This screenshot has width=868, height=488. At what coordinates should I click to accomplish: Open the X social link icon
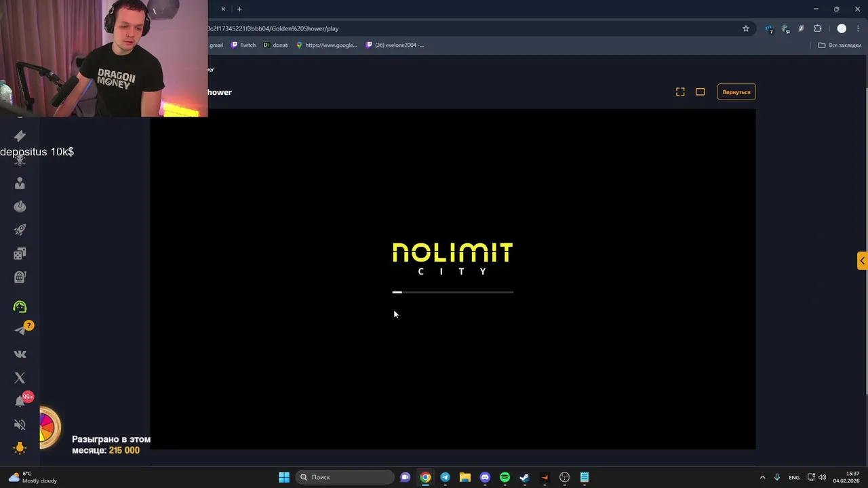[20, 378]
